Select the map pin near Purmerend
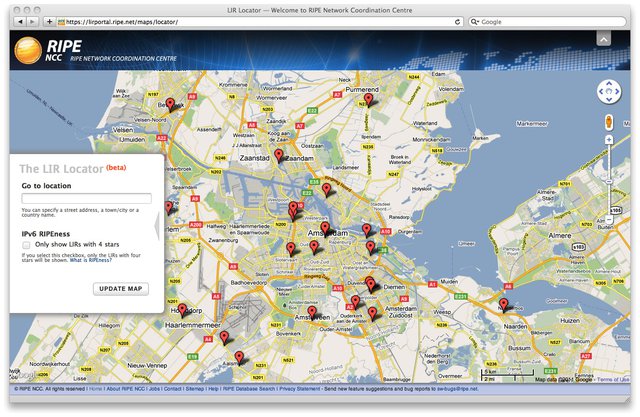The height and width of the screenshot is (417, 640). tap(369, 100)
